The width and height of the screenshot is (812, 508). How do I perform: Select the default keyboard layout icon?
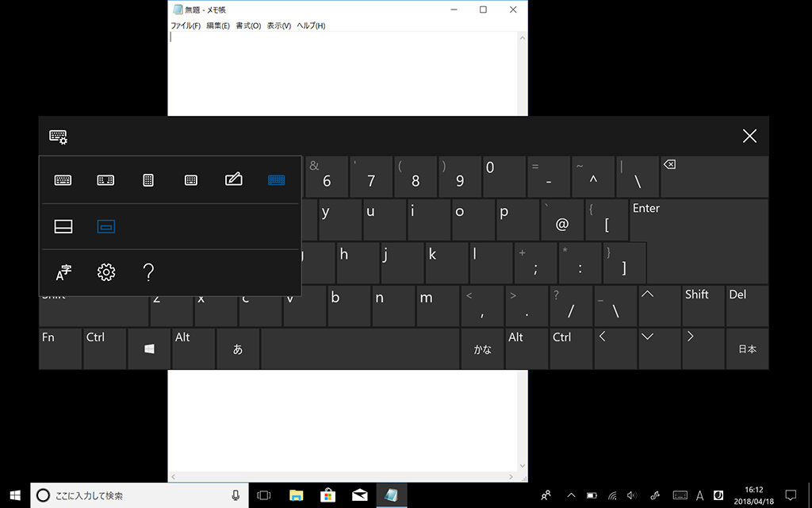point(63,180)
